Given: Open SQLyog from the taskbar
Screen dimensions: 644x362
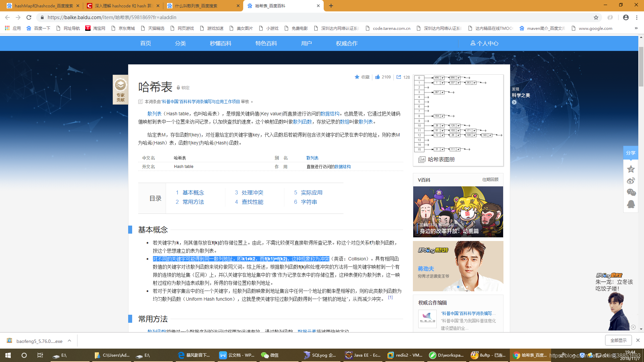Looking at the screenshot, I should (x=320, y=355).
